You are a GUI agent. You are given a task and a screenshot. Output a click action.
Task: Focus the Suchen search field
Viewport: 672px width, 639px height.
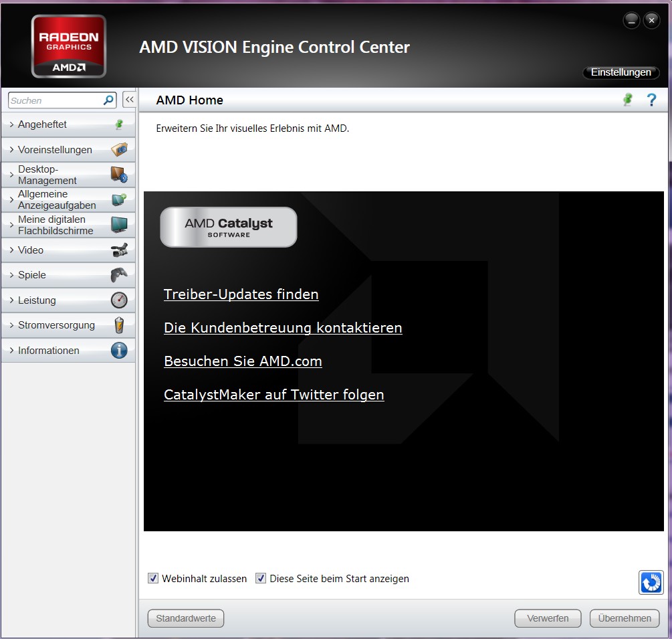coord(55,100)
